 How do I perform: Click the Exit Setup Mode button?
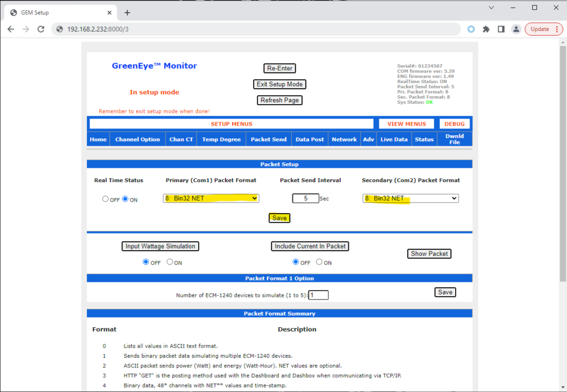tap(280, 84)
